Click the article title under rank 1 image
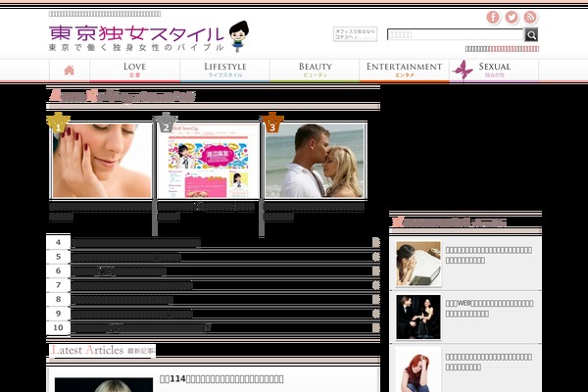588x392 pixels. [100, 212]
